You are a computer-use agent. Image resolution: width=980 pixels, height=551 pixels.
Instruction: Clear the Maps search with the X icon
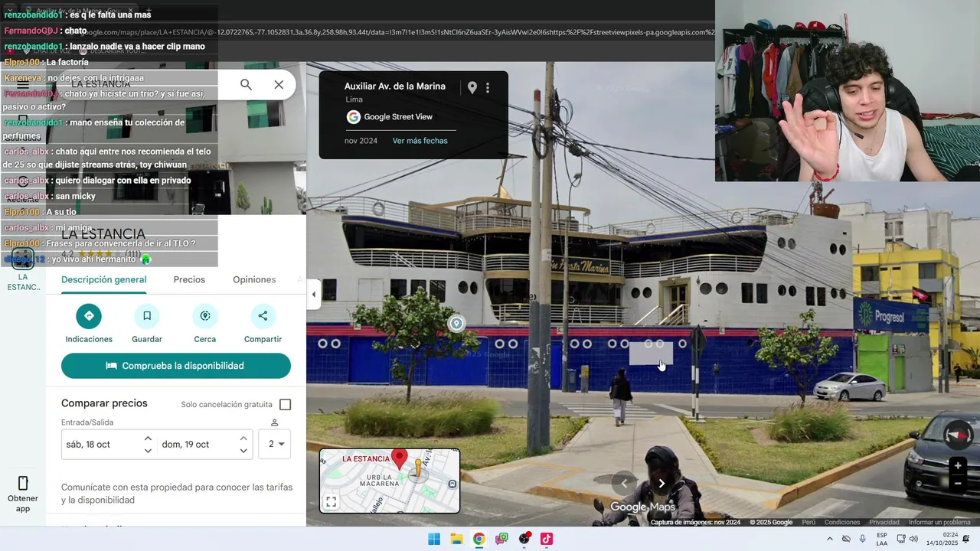[x=279, y=85]
